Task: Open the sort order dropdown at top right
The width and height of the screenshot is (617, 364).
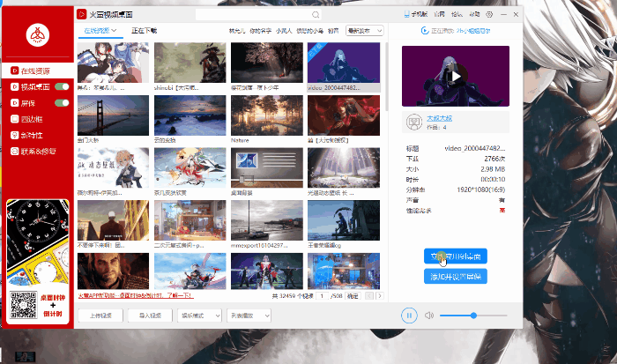Action: tap(366, 31)
